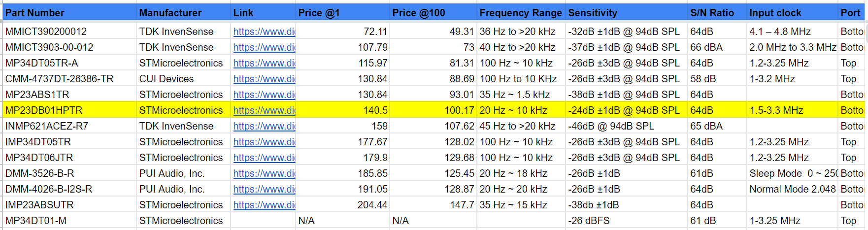
Task: Select sensitivity cell -32dB ±1dB @ 94dB SPL
Action: click(x=627, y=32)
